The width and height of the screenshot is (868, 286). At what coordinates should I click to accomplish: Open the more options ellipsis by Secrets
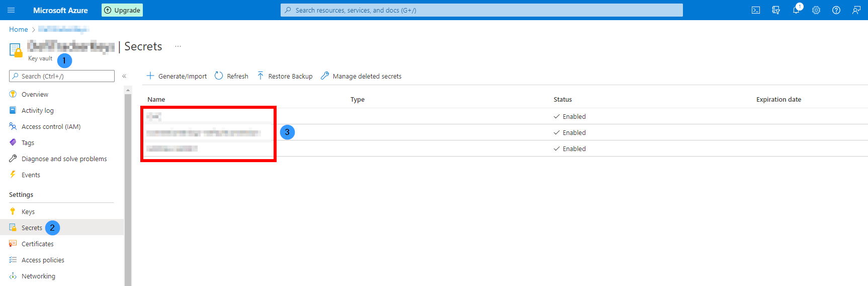178,46
